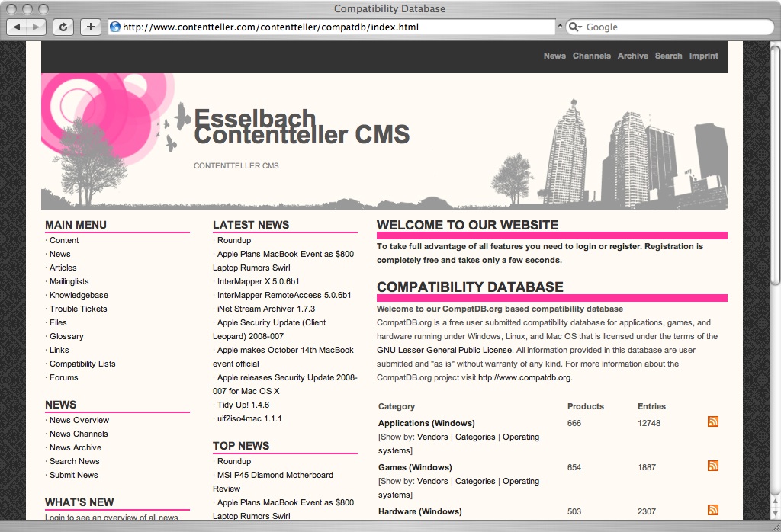
Task: Open Games (Windows) category
Action: pyautogui.click(x=415, y=467)
